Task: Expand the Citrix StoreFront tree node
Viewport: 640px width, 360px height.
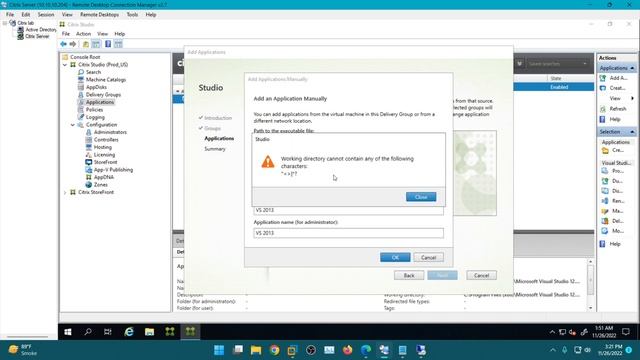Action: click(x=65, y=192)
